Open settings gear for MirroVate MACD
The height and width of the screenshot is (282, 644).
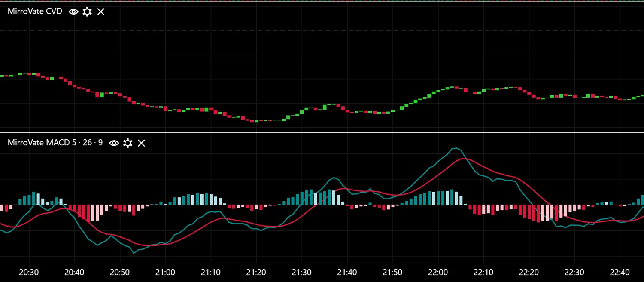pyautogui.click(x=128, y=143)
